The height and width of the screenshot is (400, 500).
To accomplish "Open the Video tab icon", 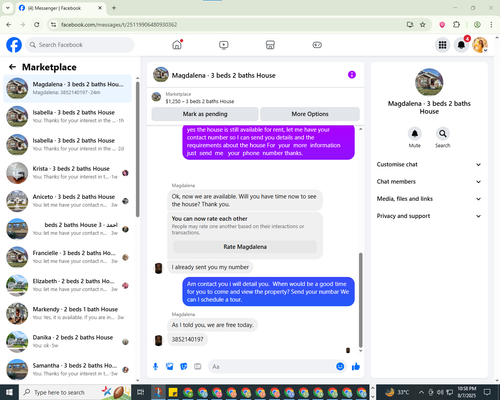I will click(224, 45).
